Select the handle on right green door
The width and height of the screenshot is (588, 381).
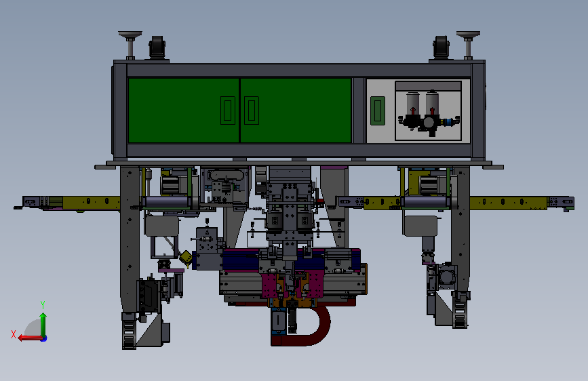point(252,111)
